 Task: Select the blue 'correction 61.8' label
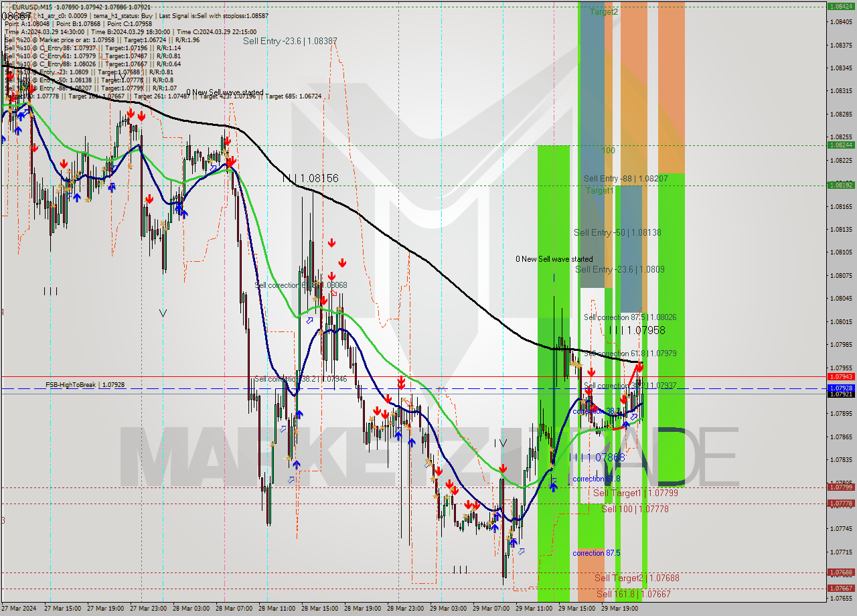pyautogui.click(x=596, y=479)
